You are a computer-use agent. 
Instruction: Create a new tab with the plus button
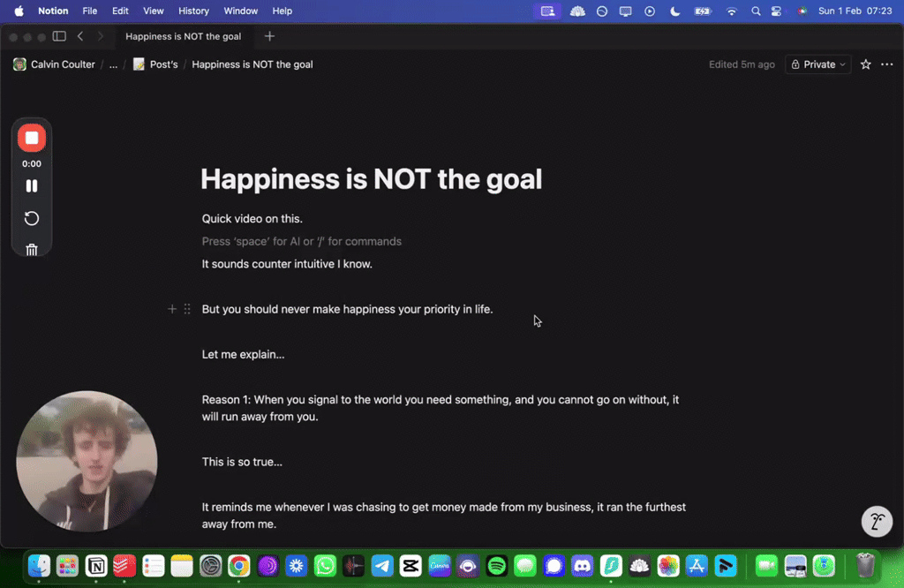tap(269, 36)
